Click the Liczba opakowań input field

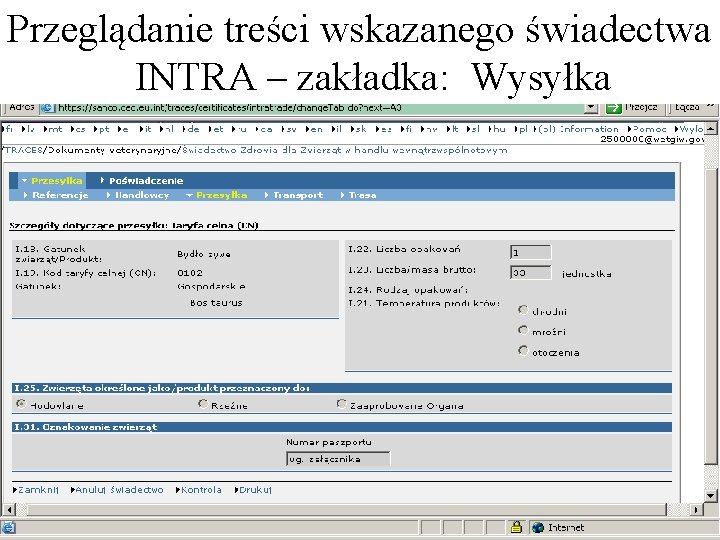530,252
